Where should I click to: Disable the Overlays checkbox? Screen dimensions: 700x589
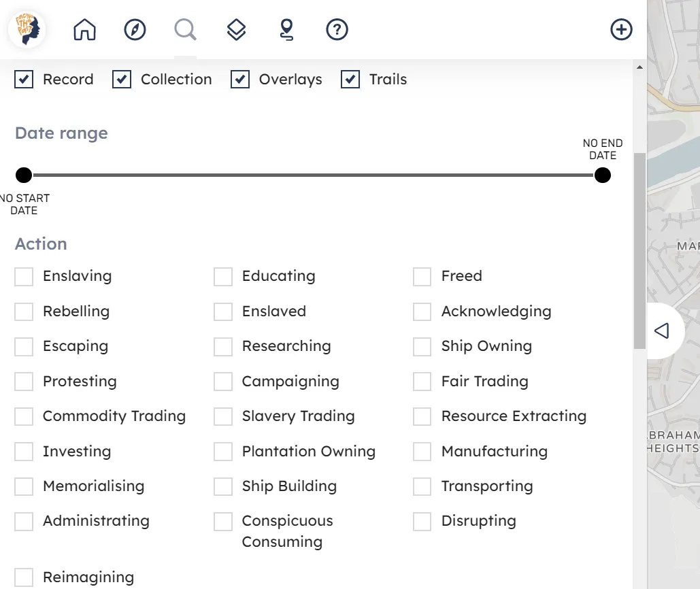240,80
